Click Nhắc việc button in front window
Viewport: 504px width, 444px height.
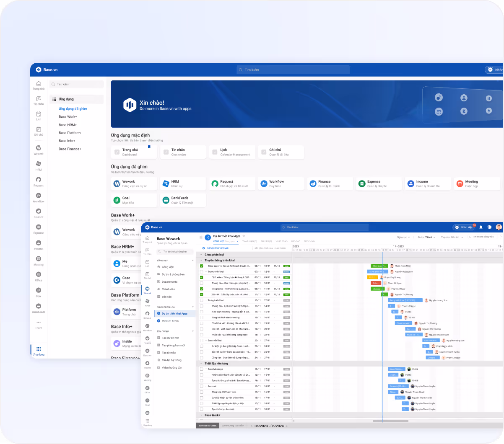(464, 227)
